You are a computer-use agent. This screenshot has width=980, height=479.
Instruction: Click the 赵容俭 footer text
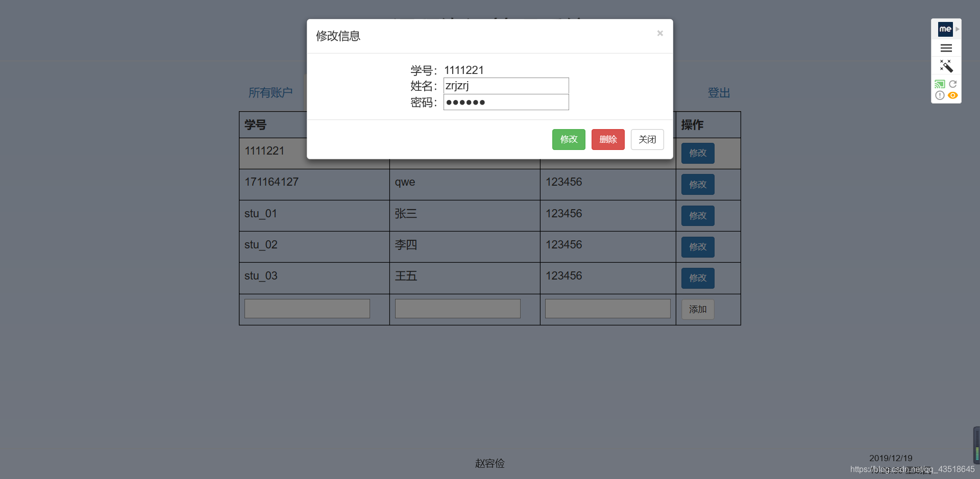pos(490,463)
